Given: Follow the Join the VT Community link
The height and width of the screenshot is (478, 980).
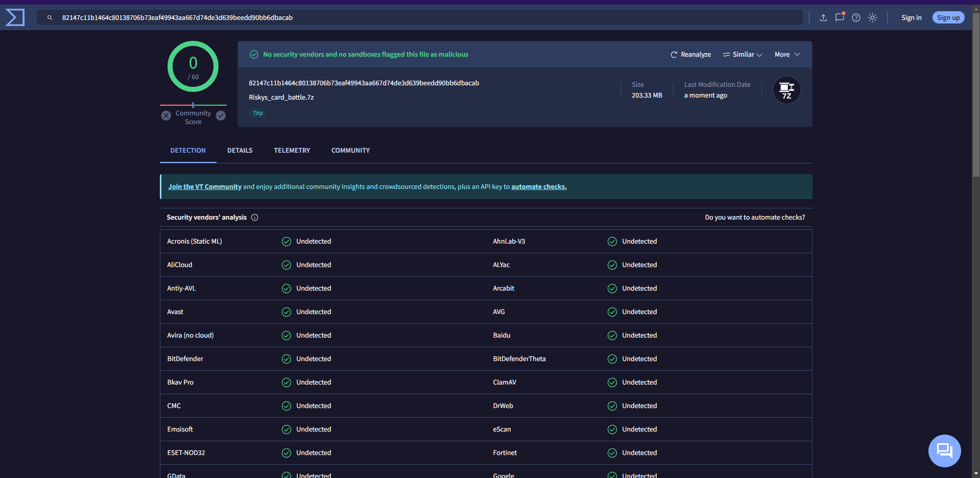Looking at the screenshot, I should click(205, 187).
